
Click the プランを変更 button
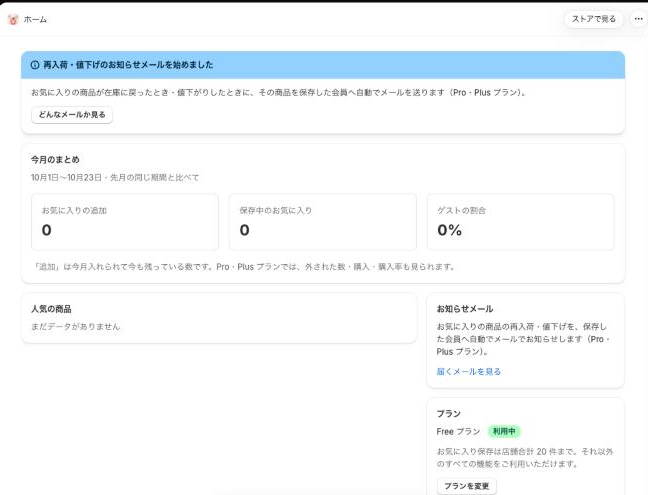click(x=467, y=486)
